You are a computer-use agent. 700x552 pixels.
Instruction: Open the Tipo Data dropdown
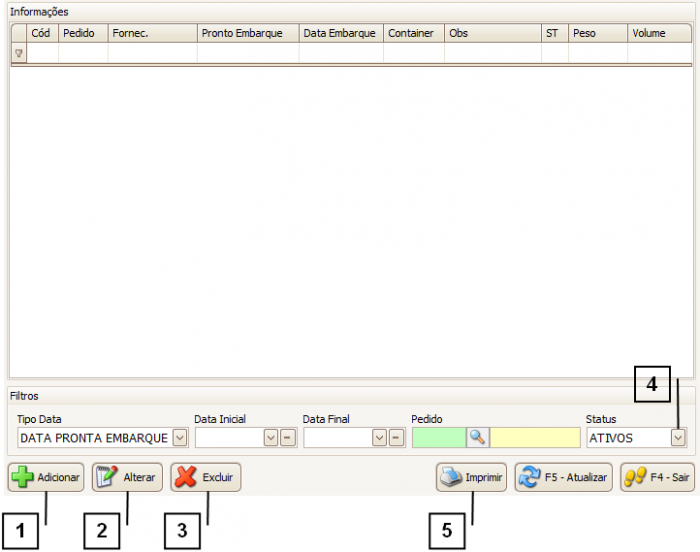click(x=179, y=437)
